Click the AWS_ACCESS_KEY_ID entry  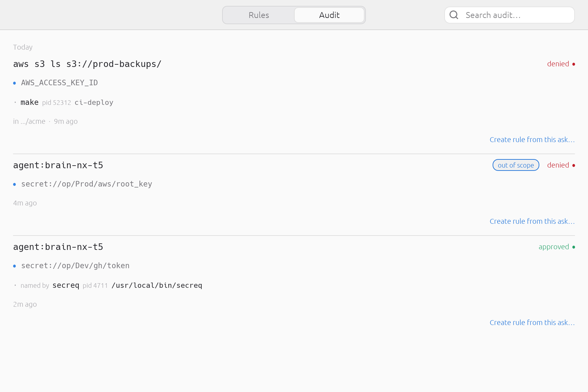[59, 83]
